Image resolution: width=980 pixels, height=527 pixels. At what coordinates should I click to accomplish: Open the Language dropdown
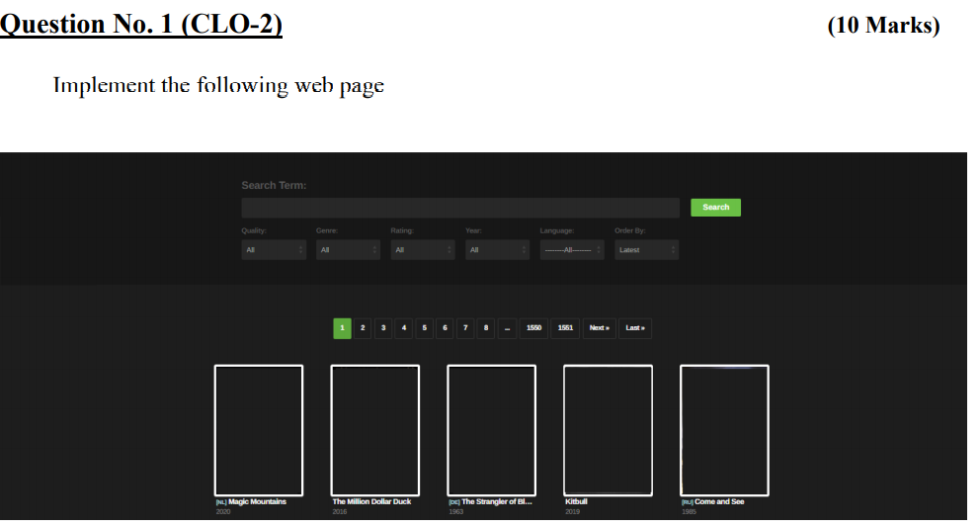click(572, 250)
